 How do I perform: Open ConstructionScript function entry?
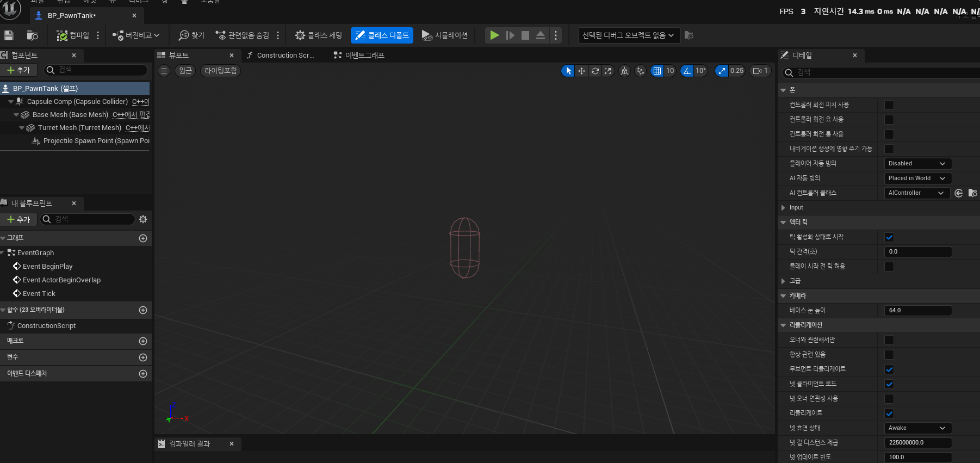coord(46,326)
